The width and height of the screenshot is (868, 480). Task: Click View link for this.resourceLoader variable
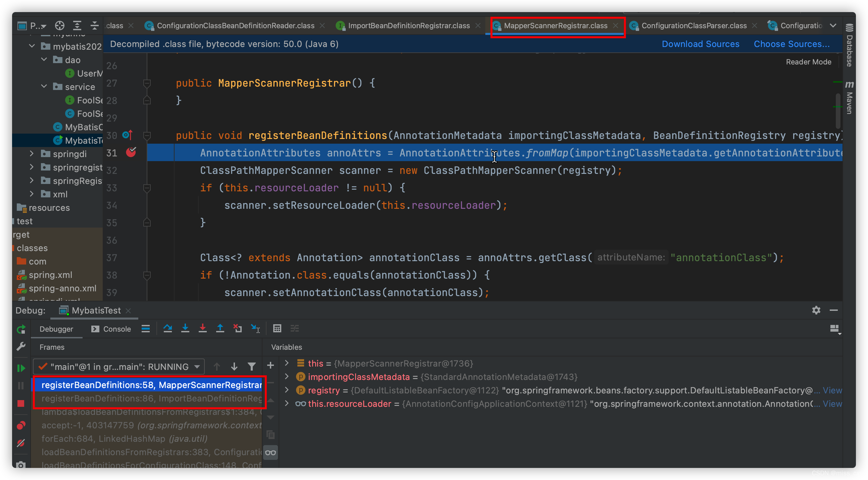point(832,404)
